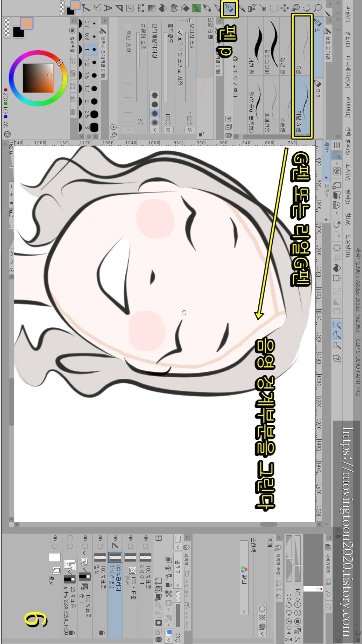
Task: Select the Zoom magnifier tool
Action: [x=317, y=8]
